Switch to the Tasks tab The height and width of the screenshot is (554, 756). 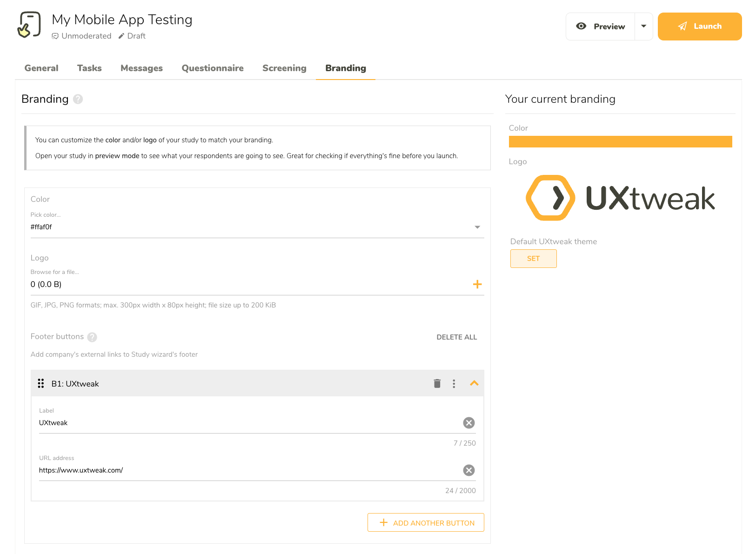coord(89,68)
